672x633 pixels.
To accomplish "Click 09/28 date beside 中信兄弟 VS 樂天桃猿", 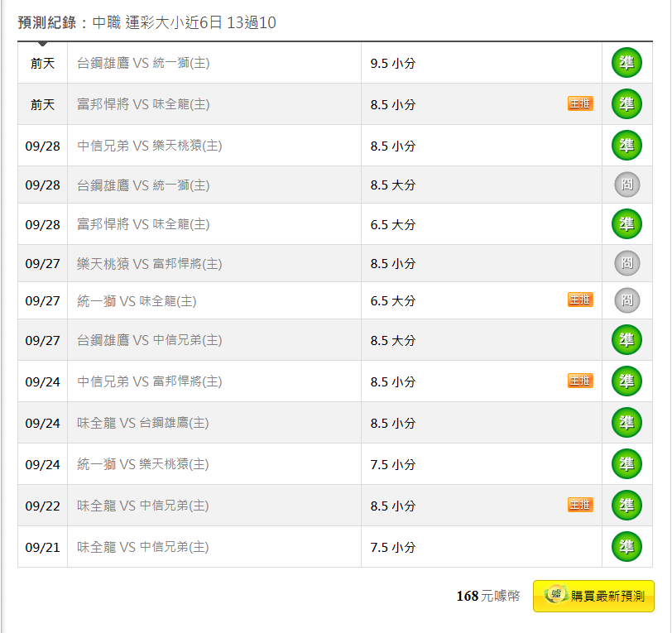I will click(42, 146).
